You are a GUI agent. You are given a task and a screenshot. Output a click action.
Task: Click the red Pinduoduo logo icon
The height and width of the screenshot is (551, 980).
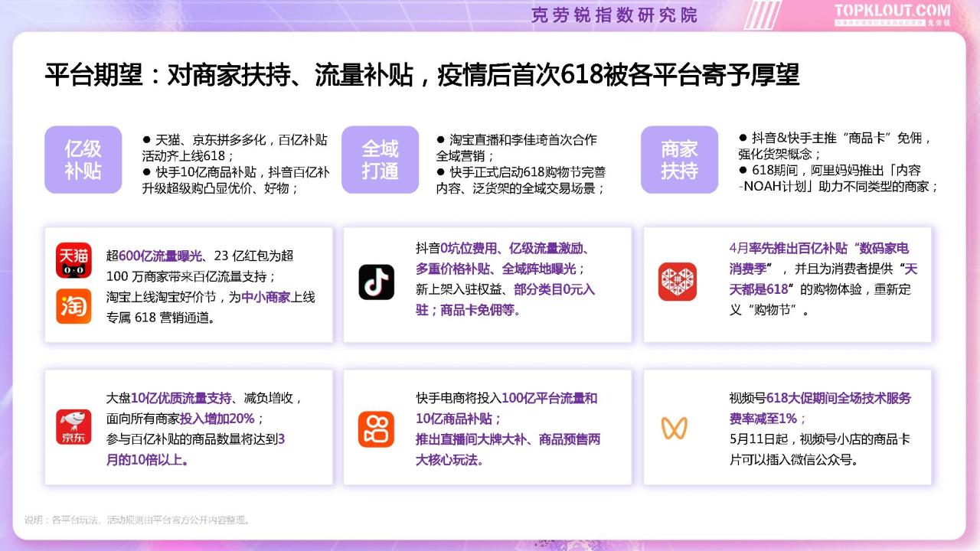[x=678, y=282]
